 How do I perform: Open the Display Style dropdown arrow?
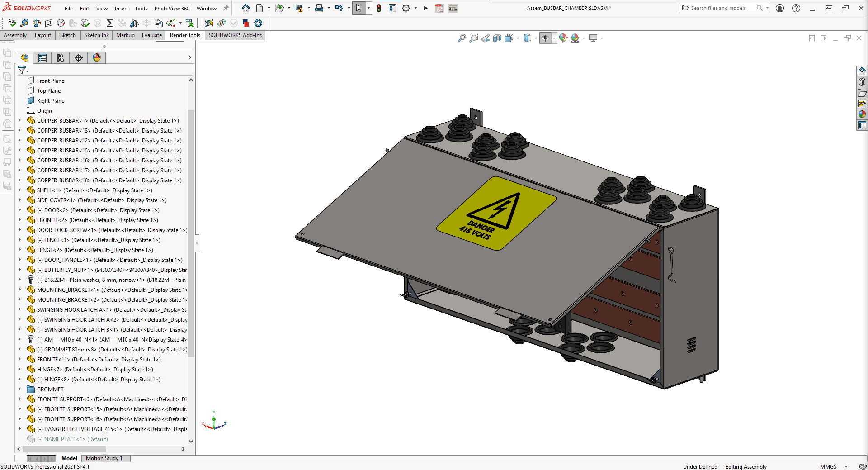[536, 38]
